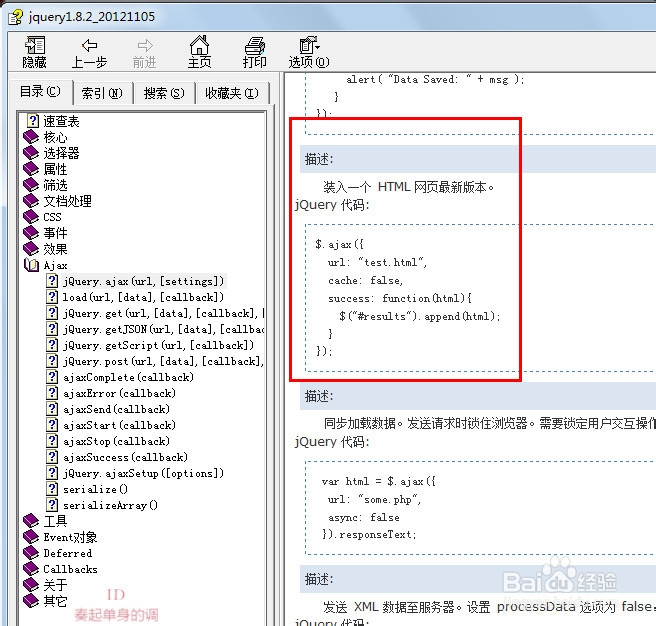Viewport: 656px width, 626px height.
Task: Go back with the 上一步 arrow icon
Action: (89, 45)
